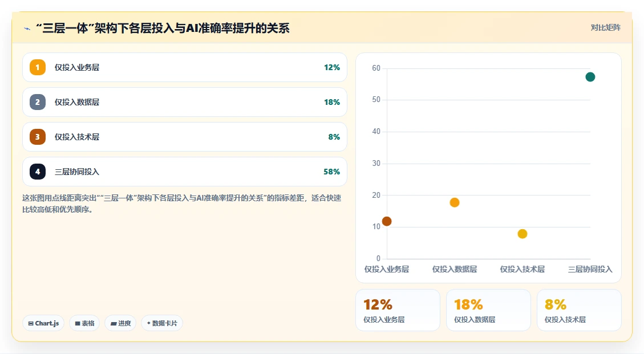The height and width of the screenshot is (354, 644).
Task: Click the 仅投入数据层 x-axis label
Action: tap(455, 270)
